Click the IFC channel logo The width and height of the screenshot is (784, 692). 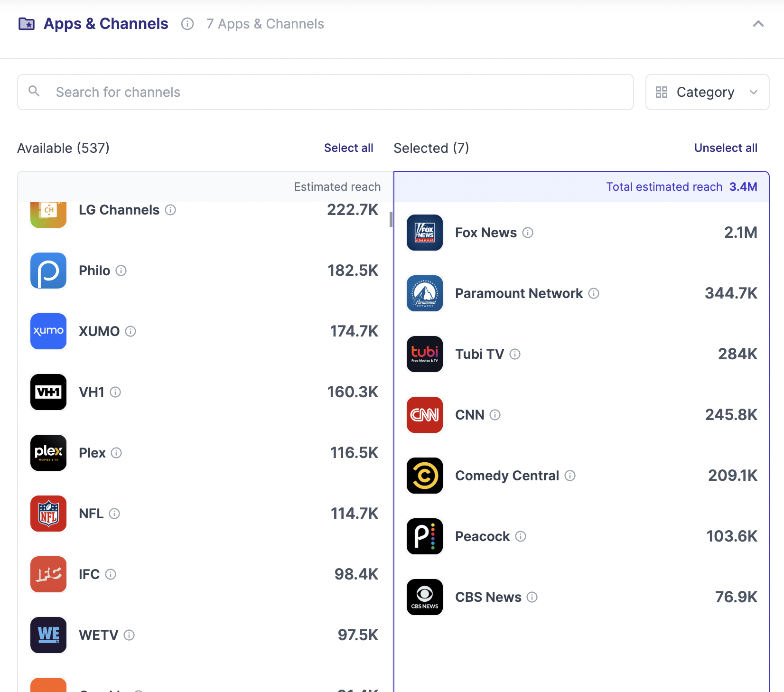point(48,574)
